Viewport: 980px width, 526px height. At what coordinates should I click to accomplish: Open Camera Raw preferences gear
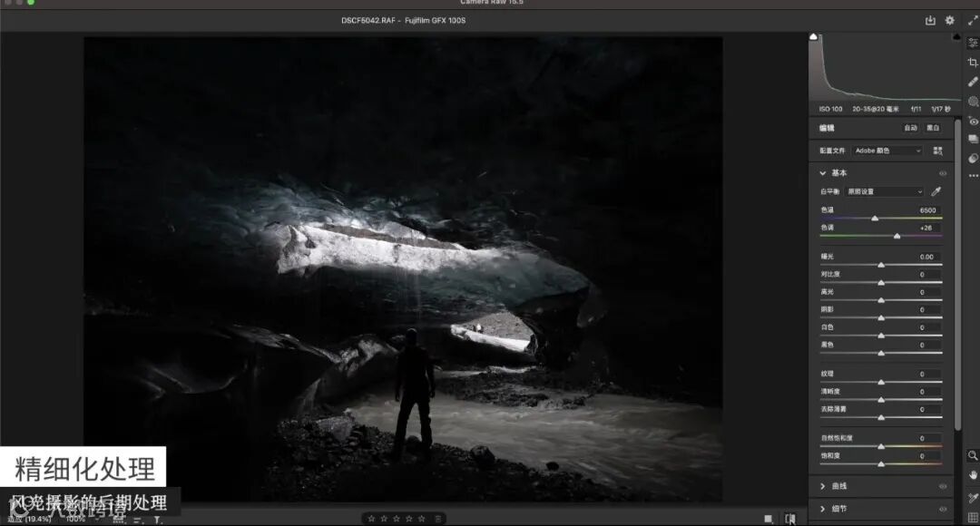click(x=949, y=20)
